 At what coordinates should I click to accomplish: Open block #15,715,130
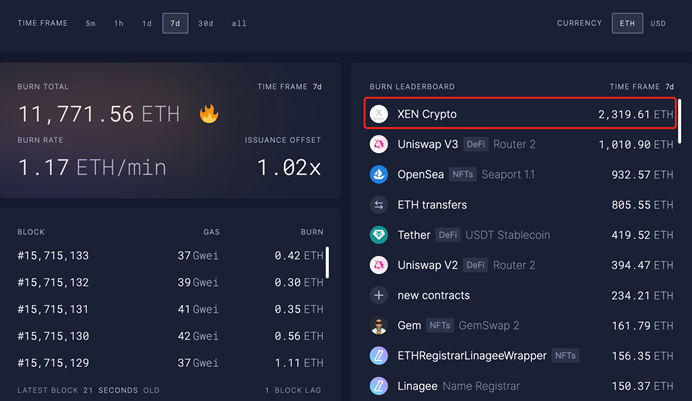coord(170,336)
